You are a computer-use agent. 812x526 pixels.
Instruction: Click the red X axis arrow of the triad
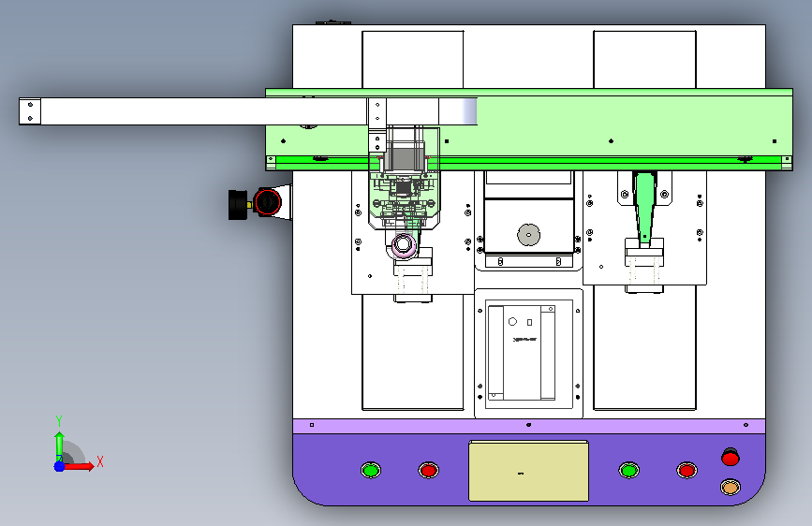point(79,466)
